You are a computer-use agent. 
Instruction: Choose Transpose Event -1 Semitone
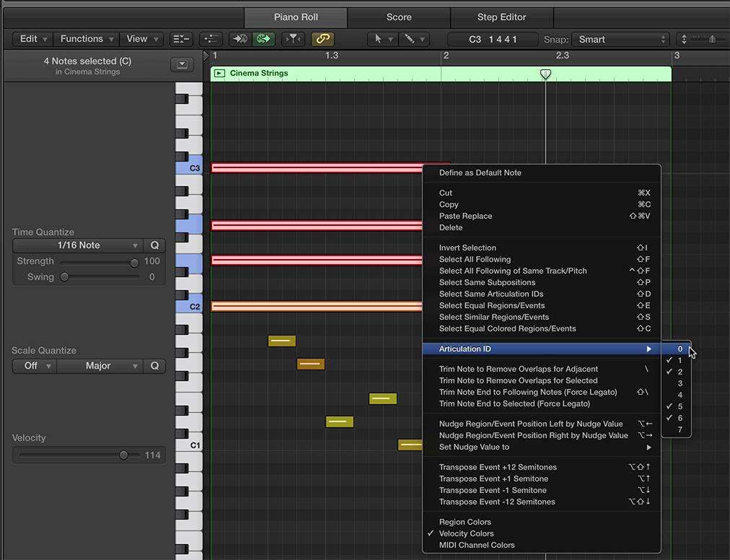(542, 491)
